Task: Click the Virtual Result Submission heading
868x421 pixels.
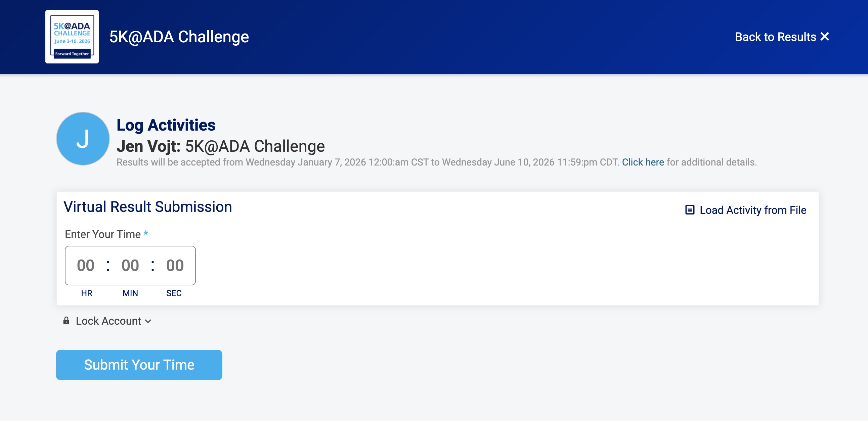Action: [147, 207]
